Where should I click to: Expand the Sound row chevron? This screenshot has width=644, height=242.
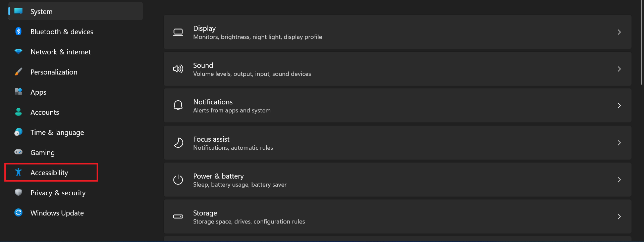[619, 69]
